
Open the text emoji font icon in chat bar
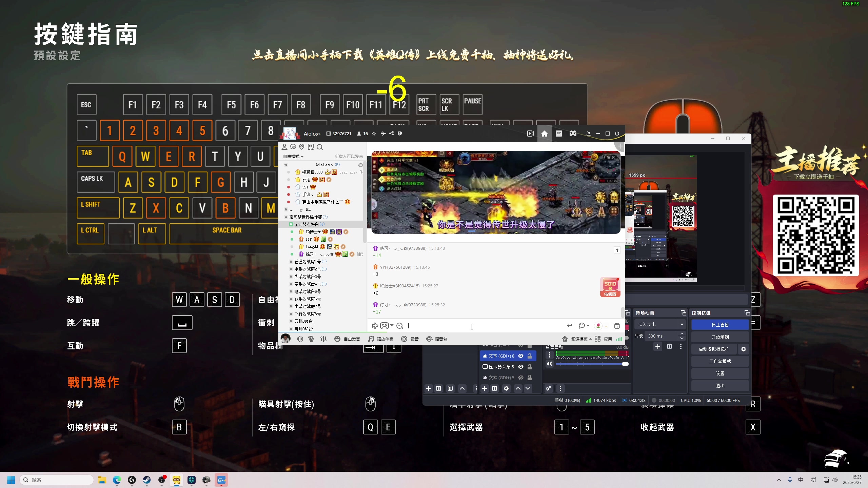[400, 326]
